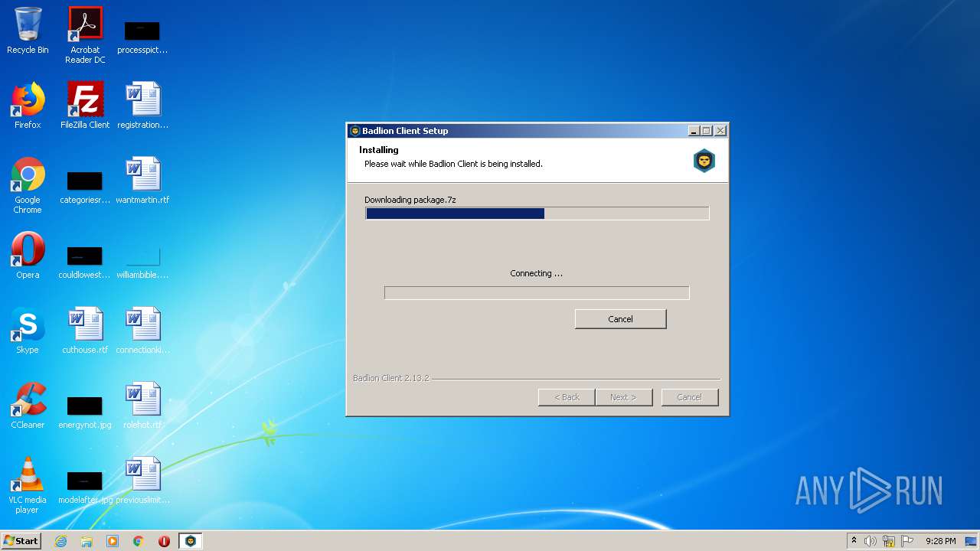Launch FileZilla Client shortcut

point(85,106)
